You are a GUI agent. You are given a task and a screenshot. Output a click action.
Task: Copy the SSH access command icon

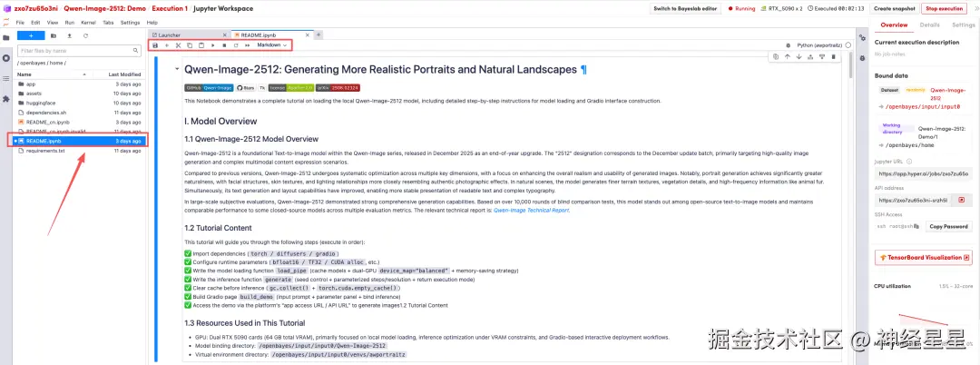coord(916,226)
